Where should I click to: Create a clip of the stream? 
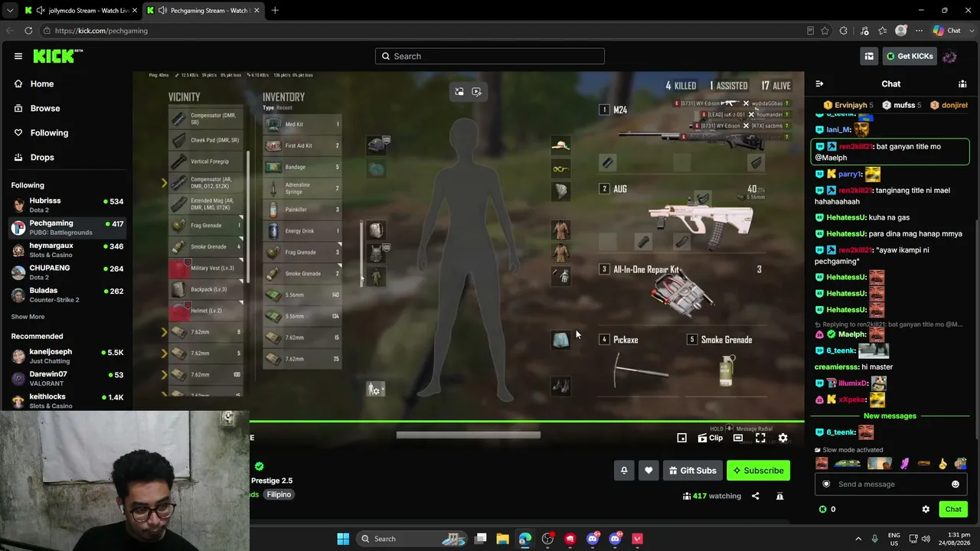tap(710, 438)
